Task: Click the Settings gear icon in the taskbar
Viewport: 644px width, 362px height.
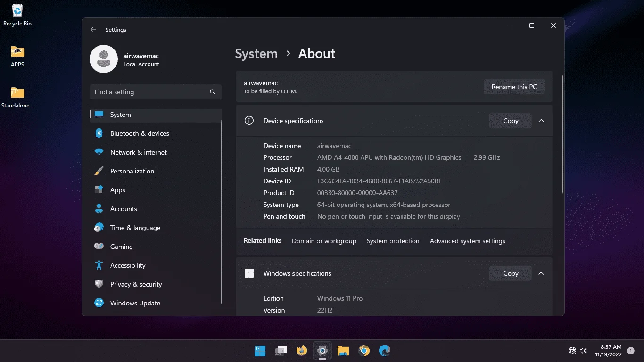Action: tap(322, 351)
